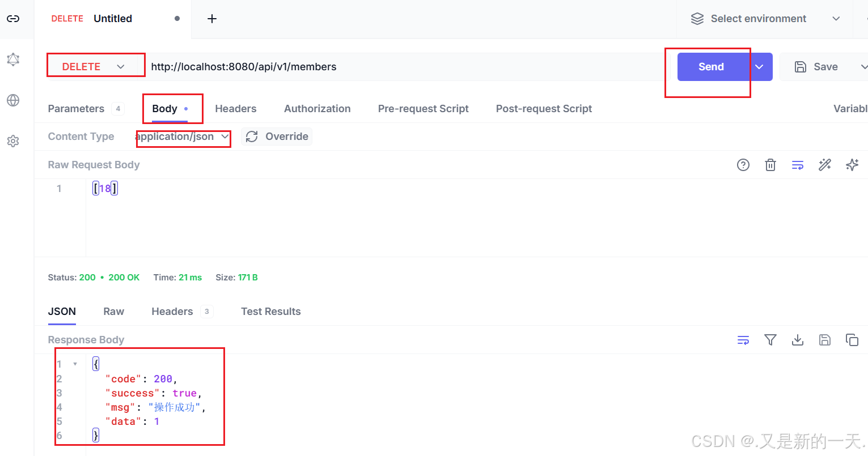868x456 pixels.
Task: Open the REST link icon in sidebar
Action: 13,19
